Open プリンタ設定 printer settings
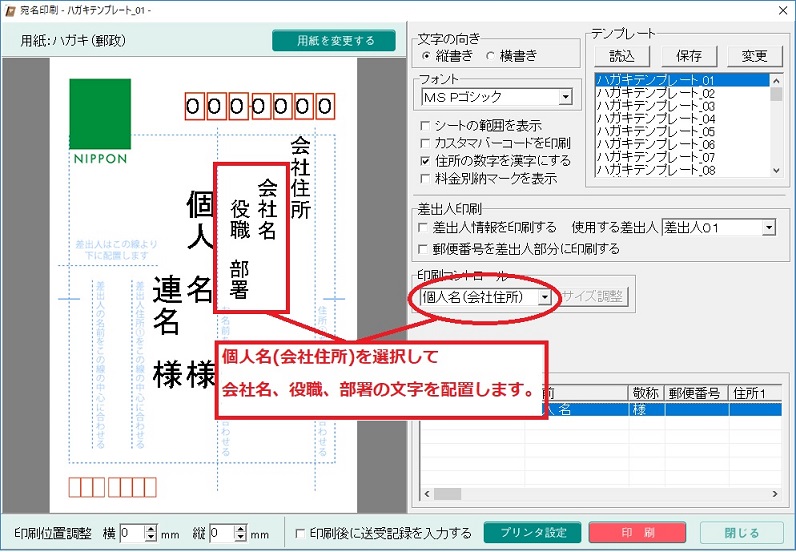 point(532,533)
